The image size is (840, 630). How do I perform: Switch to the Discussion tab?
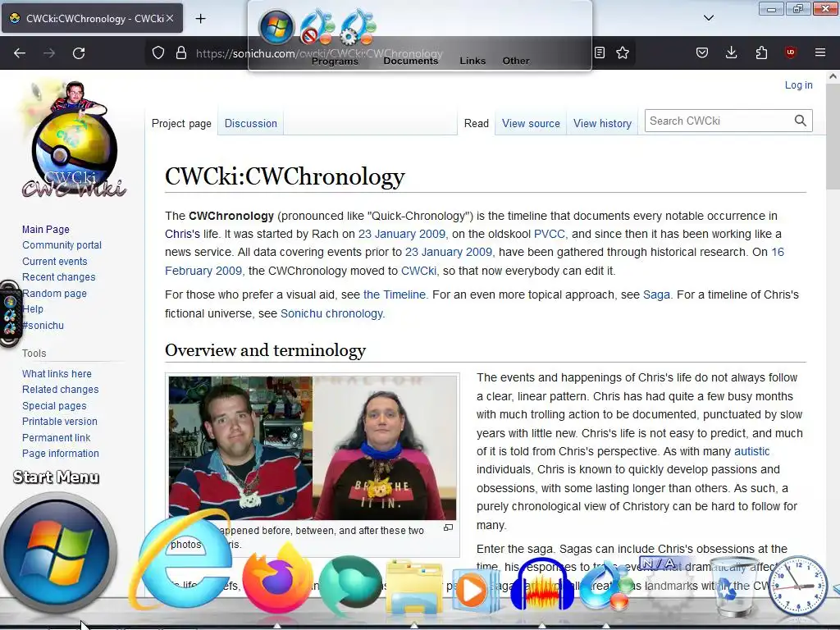coord(251,123)
